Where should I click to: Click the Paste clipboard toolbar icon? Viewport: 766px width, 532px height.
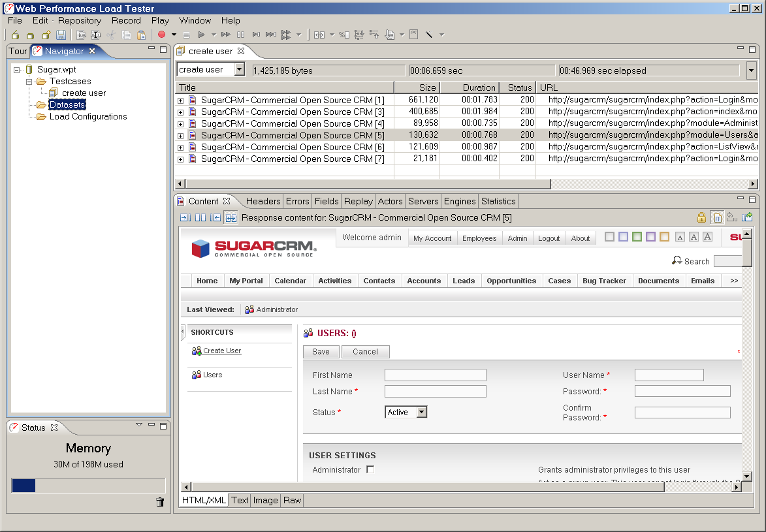[x=142, y=35]
